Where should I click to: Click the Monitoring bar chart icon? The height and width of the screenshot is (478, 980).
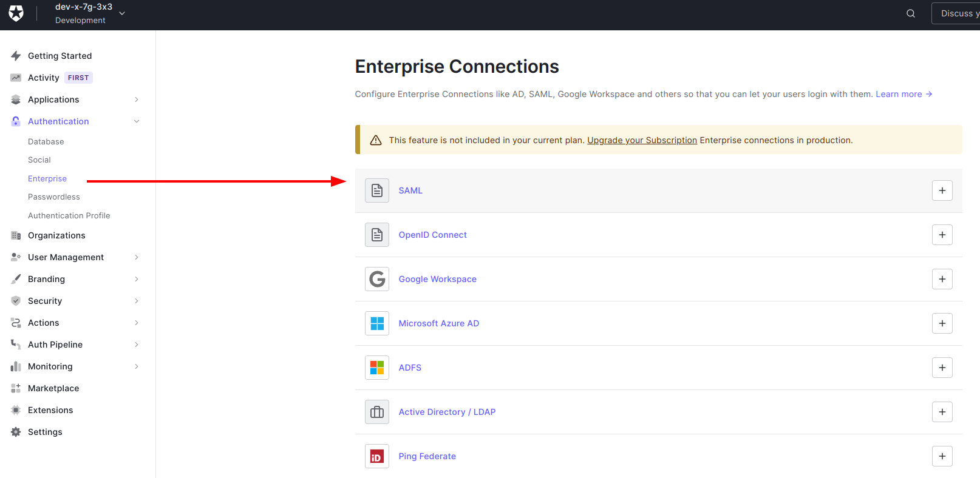(16, 366)
